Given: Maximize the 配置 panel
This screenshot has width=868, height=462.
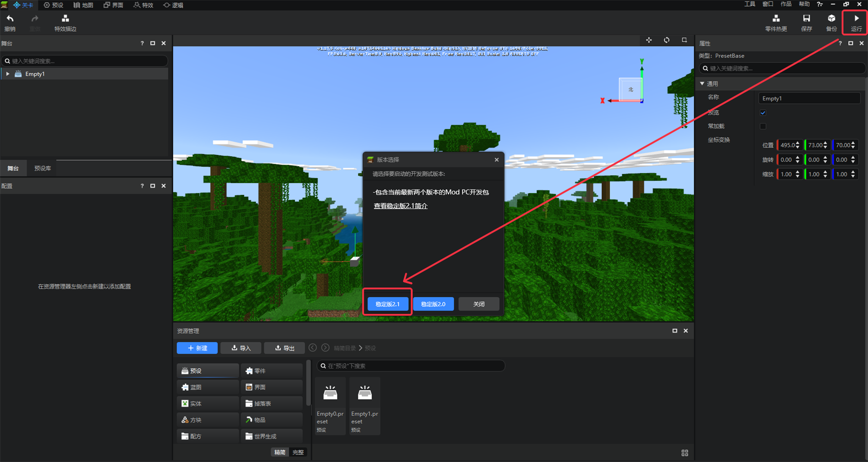Looking at the screenshot, I should pyautogui.click(x=152, y=186).
